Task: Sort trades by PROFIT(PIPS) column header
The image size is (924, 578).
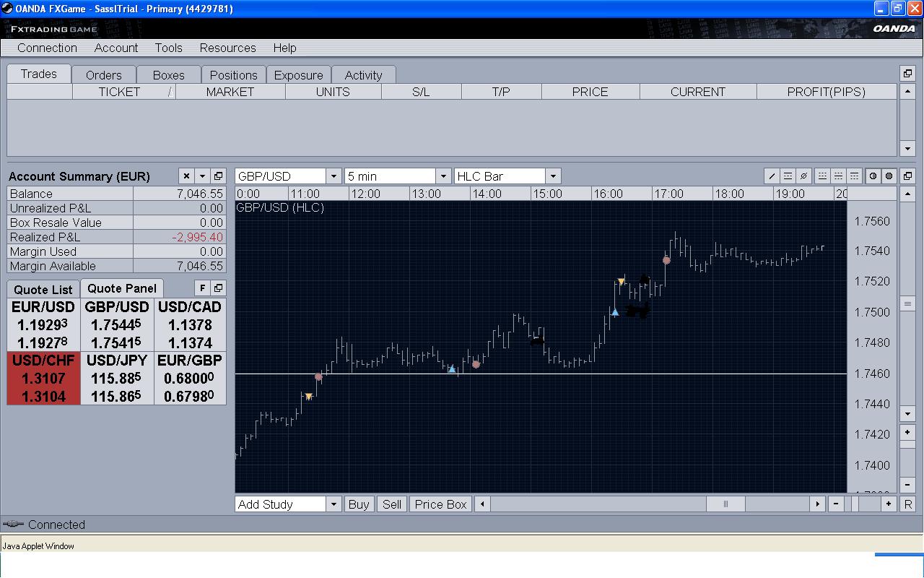Action: tap(826, 92)
